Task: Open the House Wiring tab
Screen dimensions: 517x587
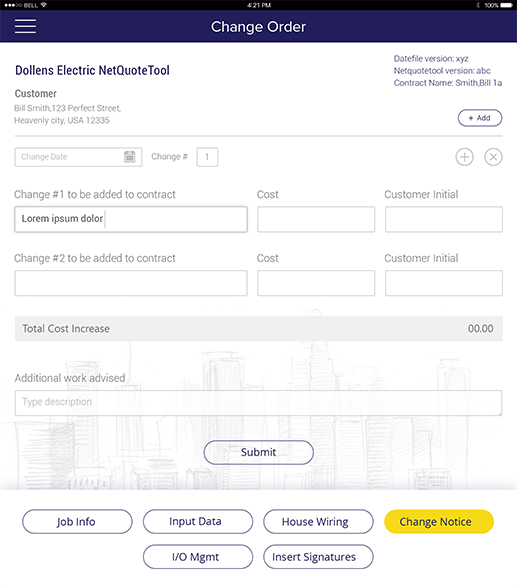Action: coord(318,521)
